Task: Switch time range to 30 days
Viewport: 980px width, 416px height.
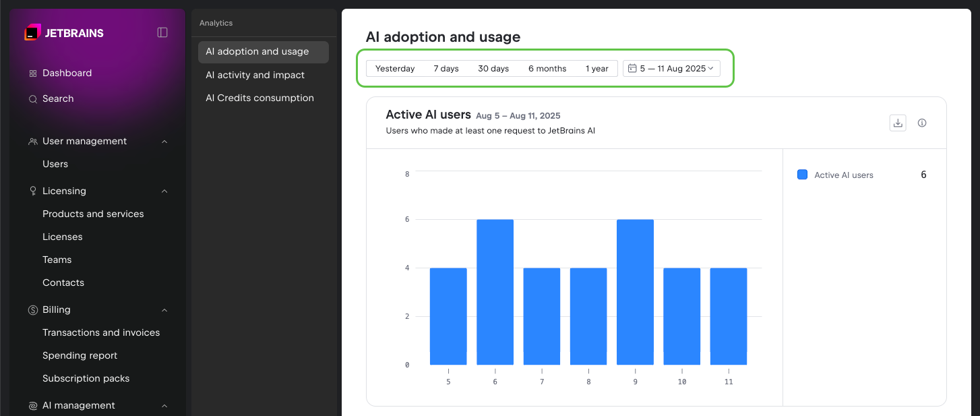Action: 493,69
